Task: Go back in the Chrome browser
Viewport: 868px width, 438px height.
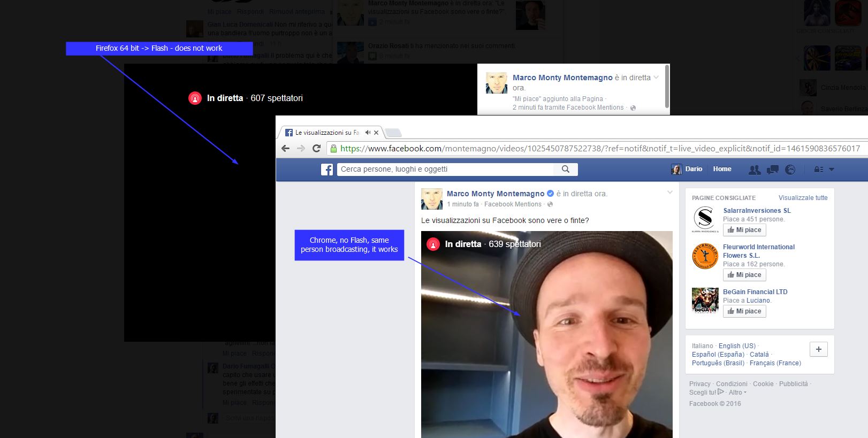Action: coord(286,149)
